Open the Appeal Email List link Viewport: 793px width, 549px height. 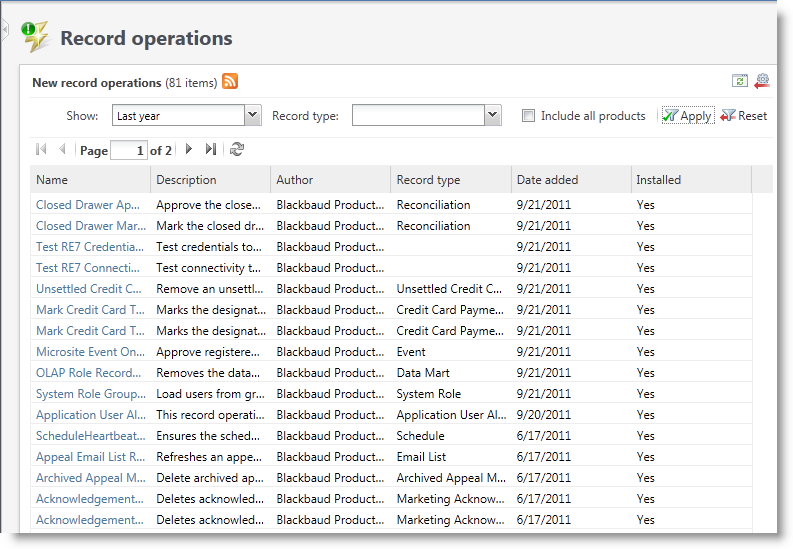[90, 457]
